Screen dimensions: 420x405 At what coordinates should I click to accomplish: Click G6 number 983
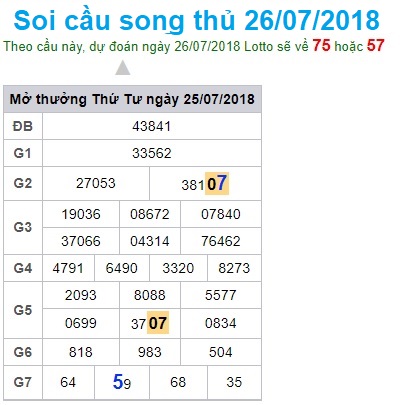[150, 352]
